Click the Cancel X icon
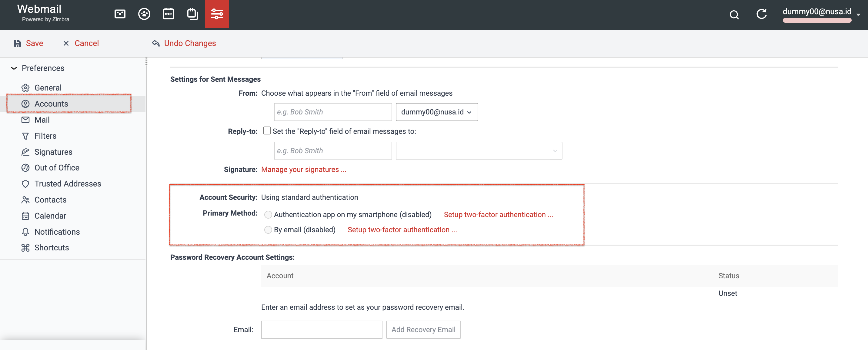The width and height of the screenshot is (868, 350). (66, 43)
